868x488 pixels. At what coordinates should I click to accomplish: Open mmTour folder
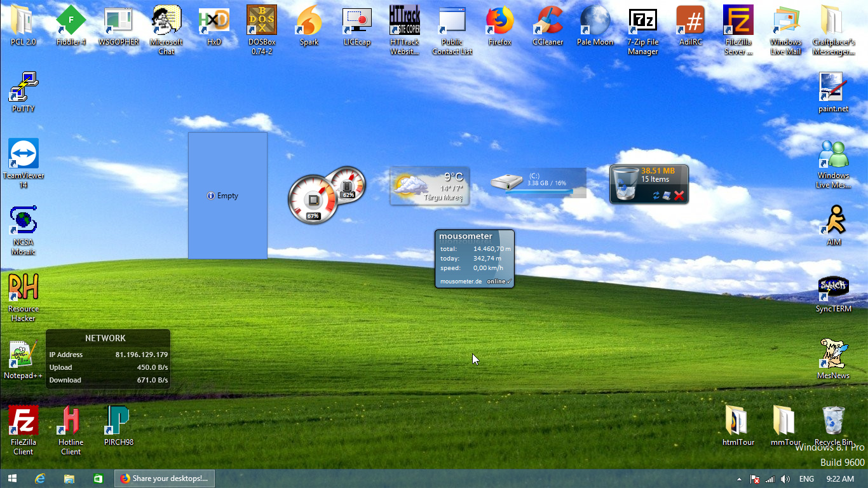(785, 426)
